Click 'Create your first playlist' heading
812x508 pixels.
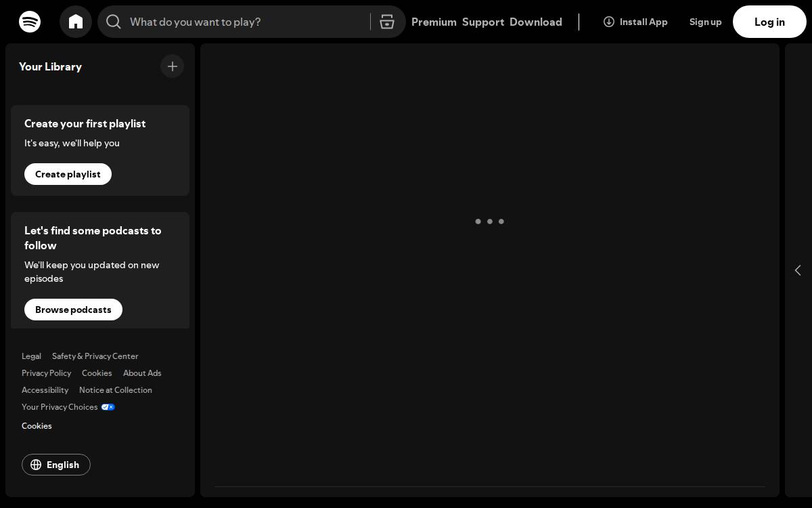point(85,123)
